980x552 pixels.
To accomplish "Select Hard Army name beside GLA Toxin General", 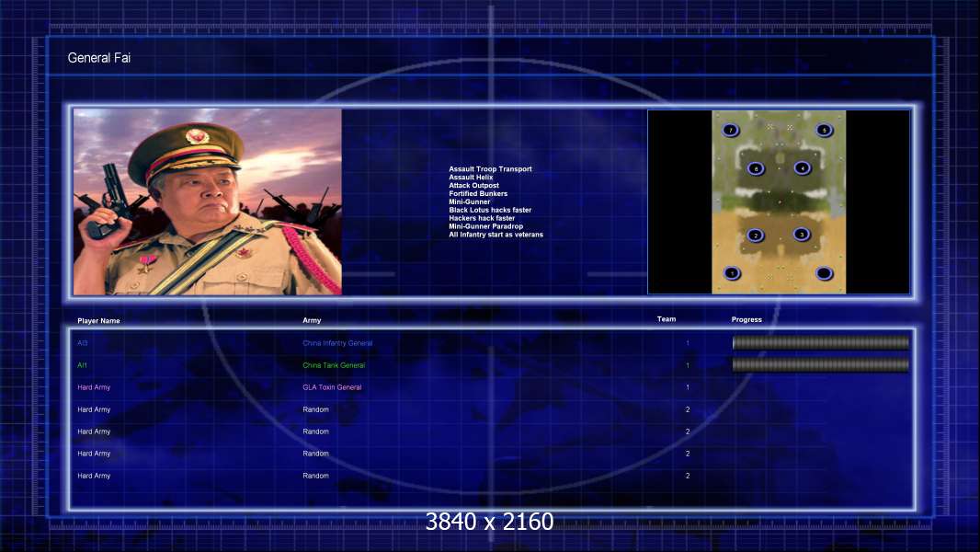I will pos(94,387).
